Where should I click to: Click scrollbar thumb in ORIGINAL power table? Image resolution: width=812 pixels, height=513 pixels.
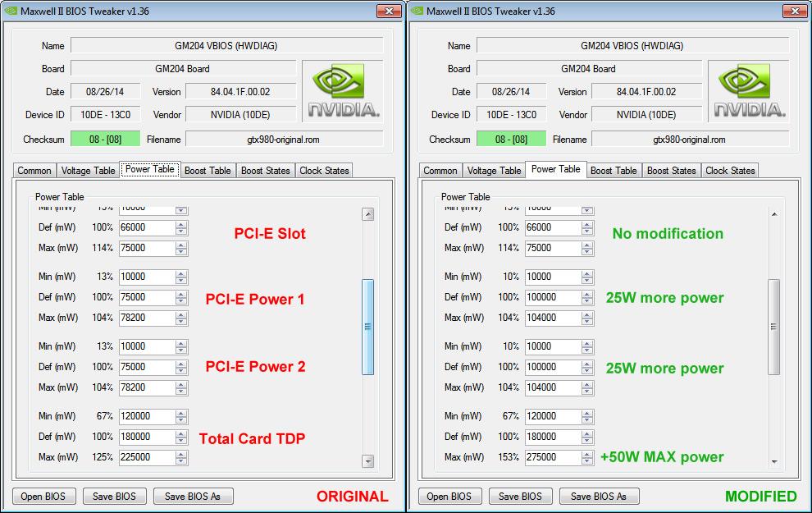point(368,327)
